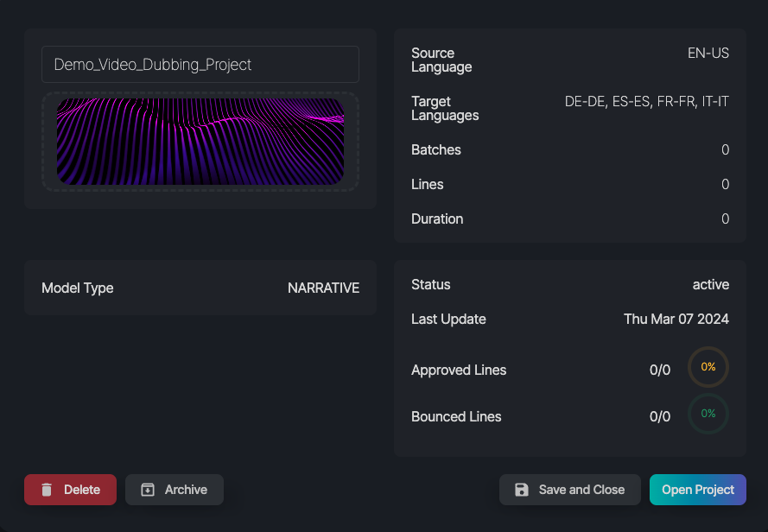This screenshot has height=532, width=768.
Task: Click the Archive label text
Action: [186, 490]
